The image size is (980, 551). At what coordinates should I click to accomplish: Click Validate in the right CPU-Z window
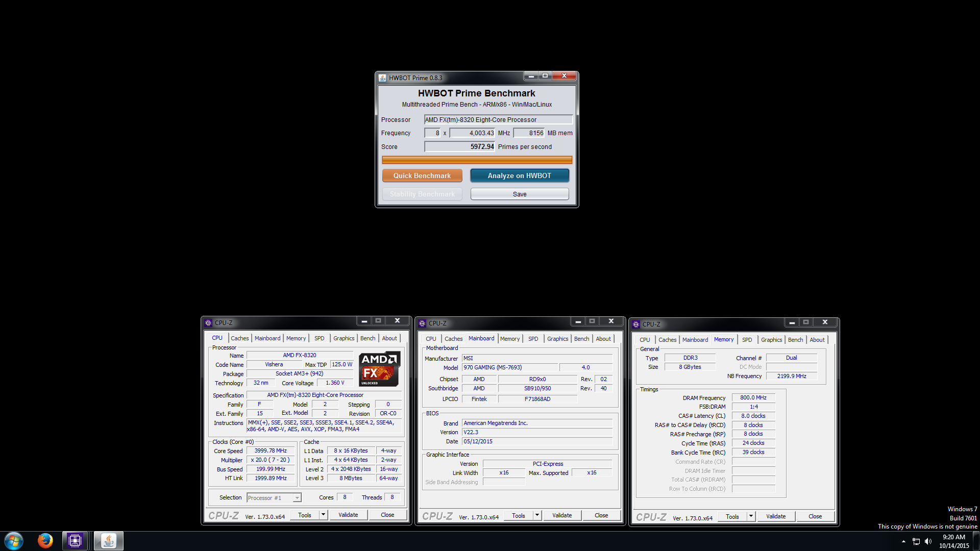pyautogui.click(x=776, y=517)
